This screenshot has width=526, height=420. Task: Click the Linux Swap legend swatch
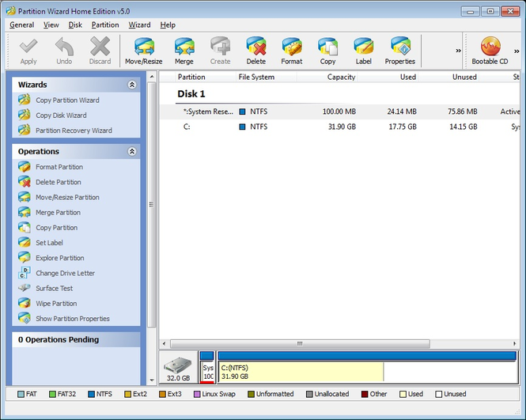click(x=197, y=394)
